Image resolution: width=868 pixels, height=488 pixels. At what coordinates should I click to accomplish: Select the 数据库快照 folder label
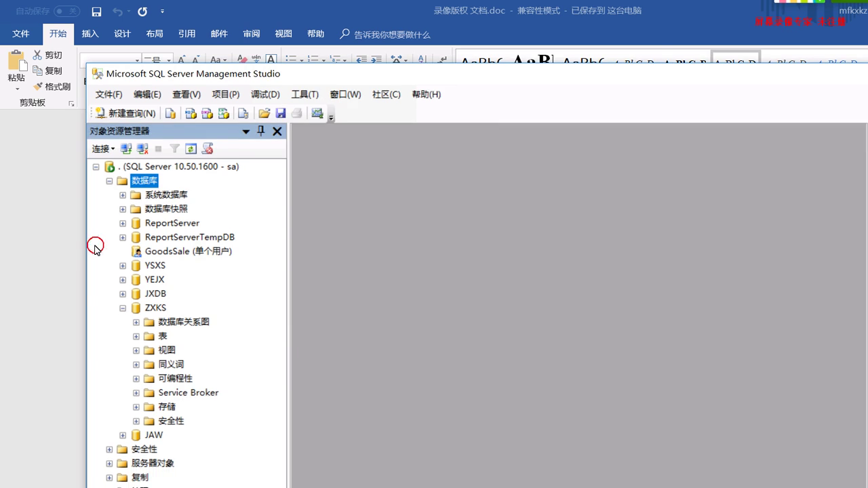pos(166,209)
